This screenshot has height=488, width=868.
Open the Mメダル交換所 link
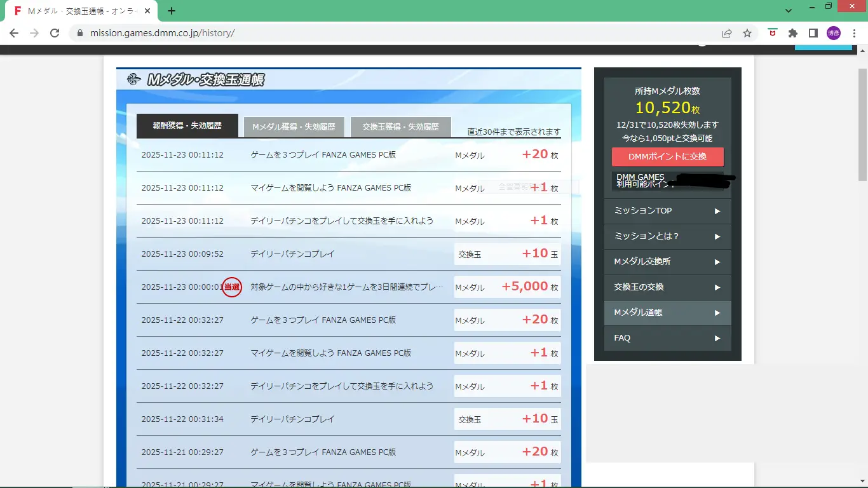click(667, 262)
